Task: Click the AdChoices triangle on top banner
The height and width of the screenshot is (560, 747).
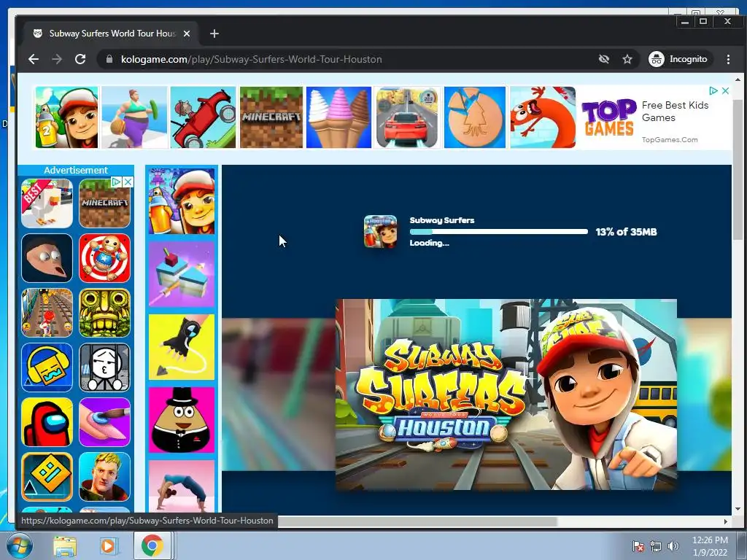Action: 713,90
